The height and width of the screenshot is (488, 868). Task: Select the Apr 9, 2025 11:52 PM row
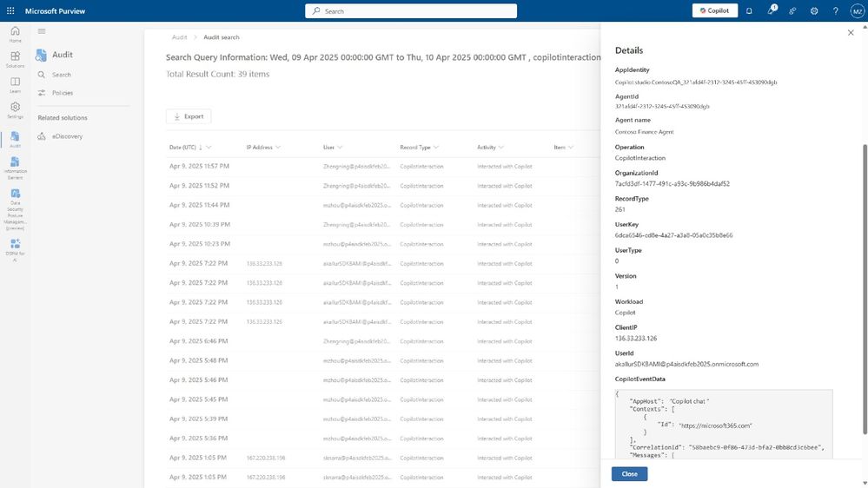pyautogui.click(x=383, y=186)
